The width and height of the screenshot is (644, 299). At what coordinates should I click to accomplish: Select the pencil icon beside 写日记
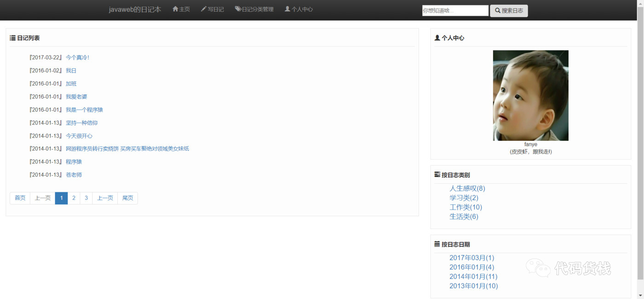pyautogui.click(x=203, y=8)
